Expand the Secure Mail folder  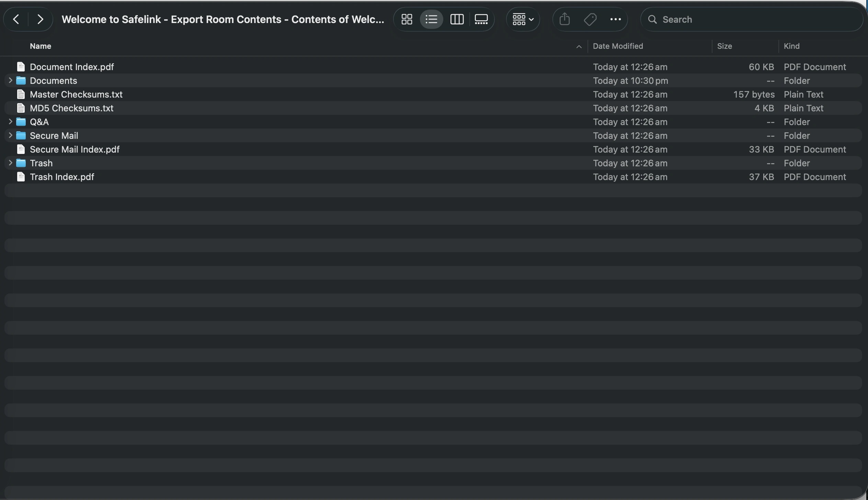10,135
